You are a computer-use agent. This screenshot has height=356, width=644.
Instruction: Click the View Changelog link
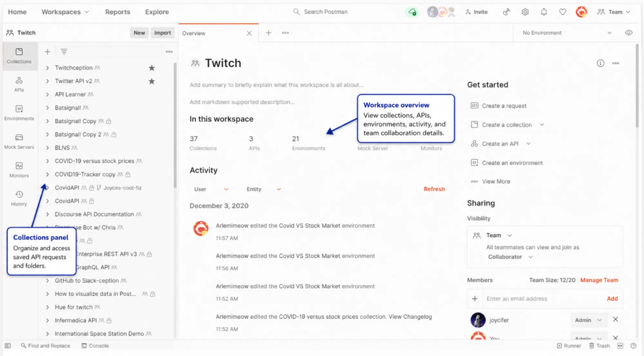(410, 317)
